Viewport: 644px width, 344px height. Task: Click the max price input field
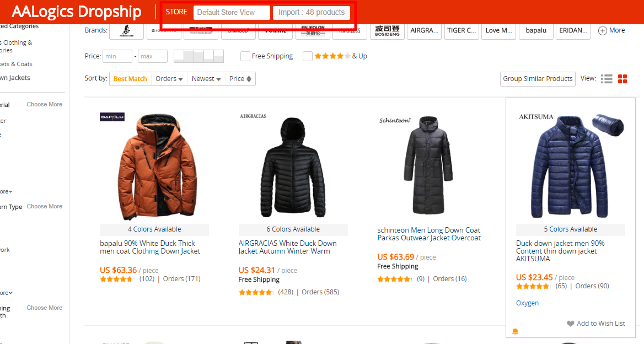coord(152,56)
